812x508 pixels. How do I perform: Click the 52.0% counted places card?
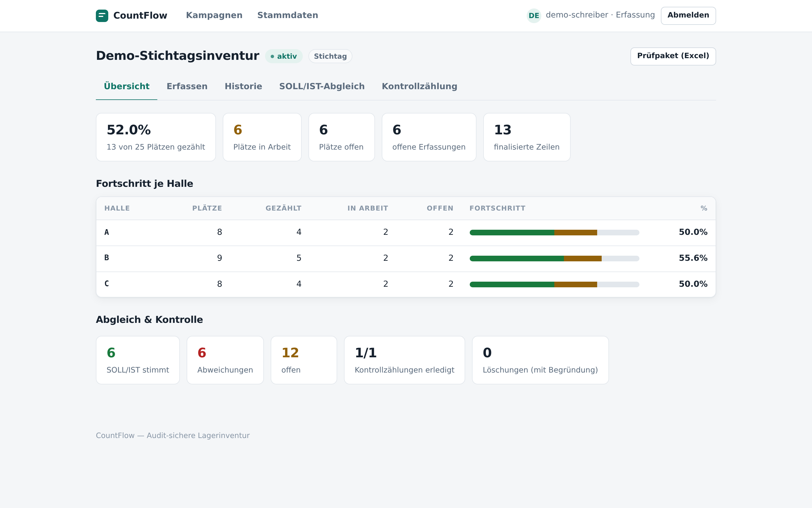tap(156, 137)
